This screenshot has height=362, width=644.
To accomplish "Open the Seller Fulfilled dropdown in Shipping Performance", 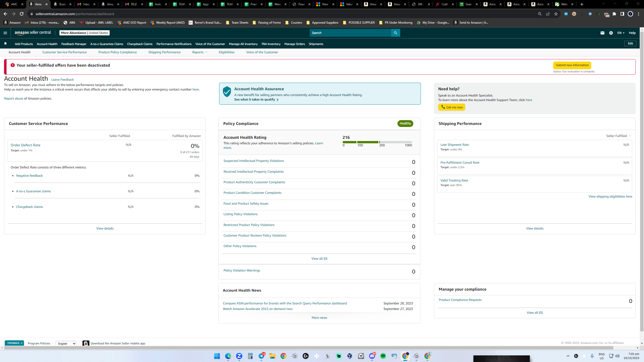I will coord(618,136).
